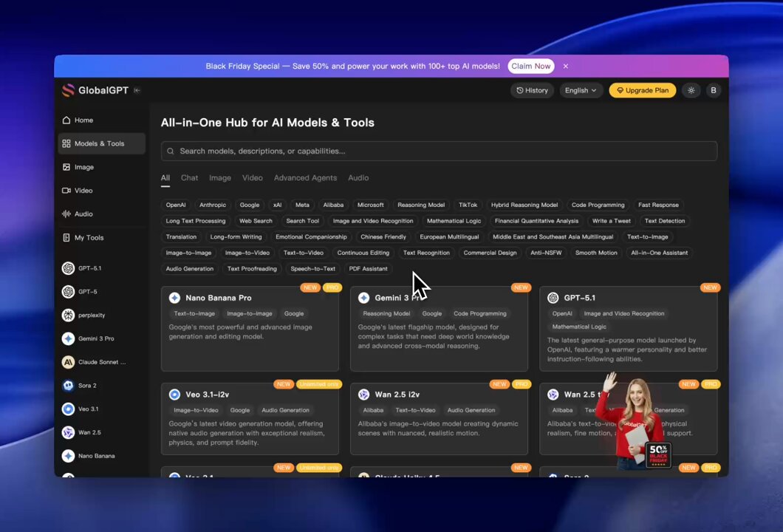This screenshot has height=532, width=783.
Task: Filter by the Translation tag
Action: (x=181, y=236)
